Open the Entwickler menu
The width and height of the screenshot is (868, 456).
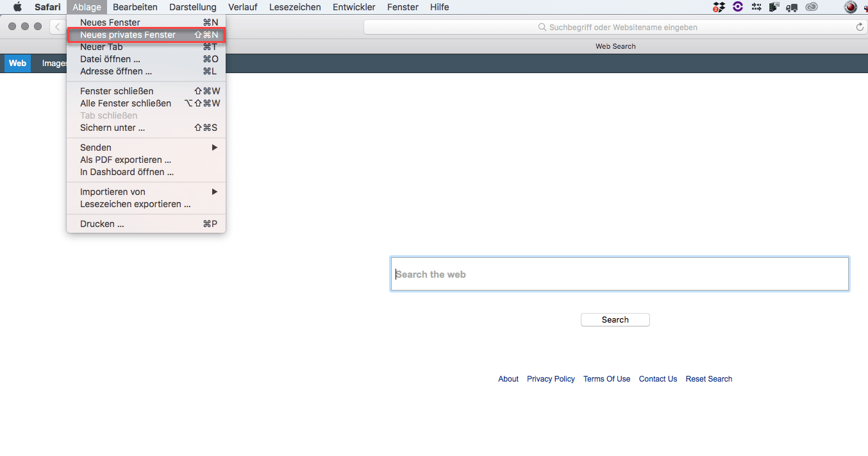click(x=354, y=7)
